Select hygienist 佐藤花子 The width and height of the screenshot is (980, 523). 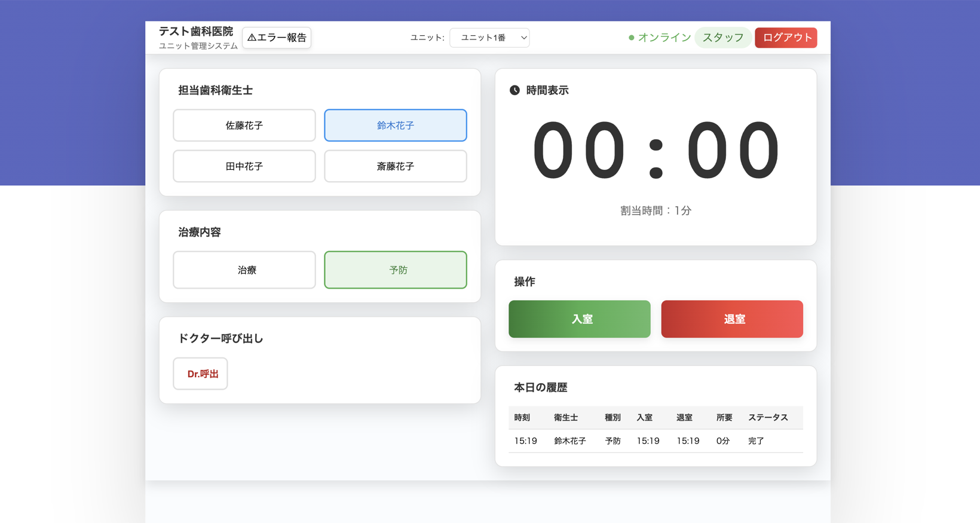point(244,126)
